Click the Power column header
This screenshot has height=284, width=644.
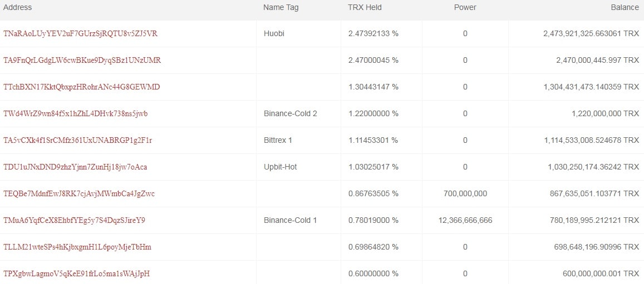(465, 7)
